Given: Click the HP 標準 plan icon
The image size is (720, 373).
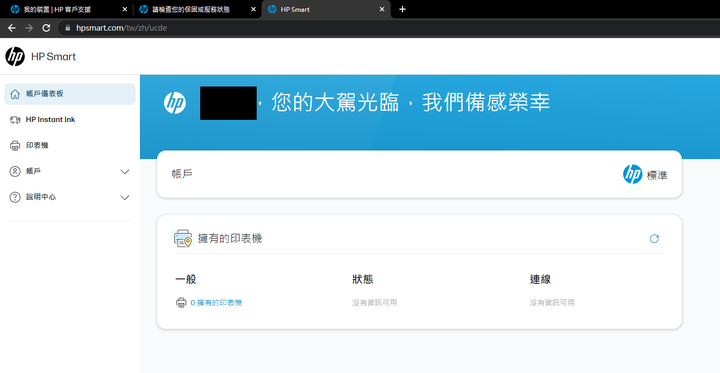Looking at the screenshot, I should (x=632, y=175).
